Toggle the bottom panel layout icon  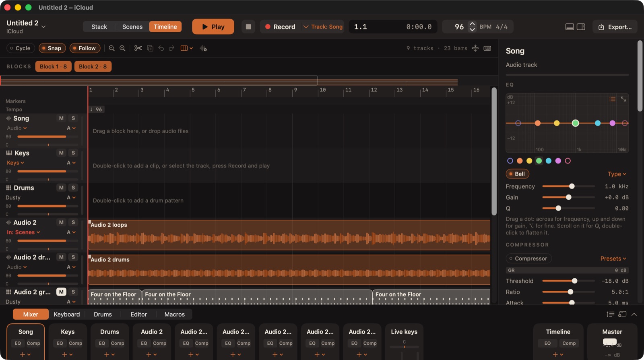pyautogui.click(x=570, y=27)
